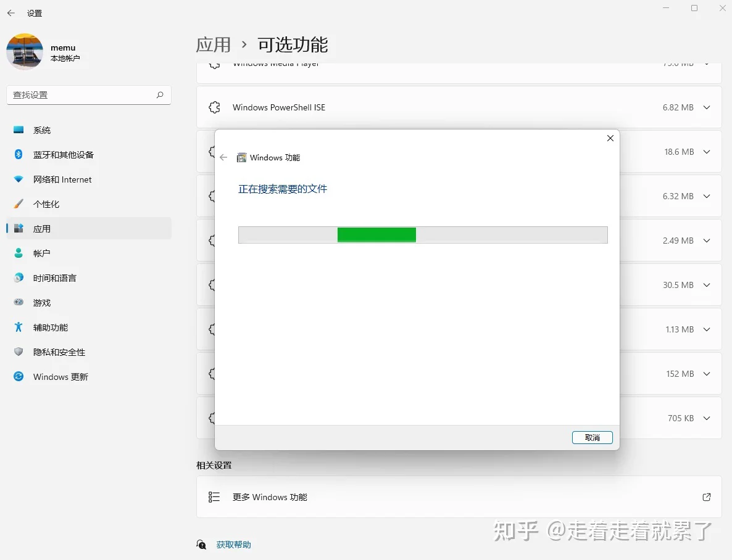This screenshot has width=732, height=560.
Task: Click the help icon beside 获取帮助
Action: pos(201,544)
